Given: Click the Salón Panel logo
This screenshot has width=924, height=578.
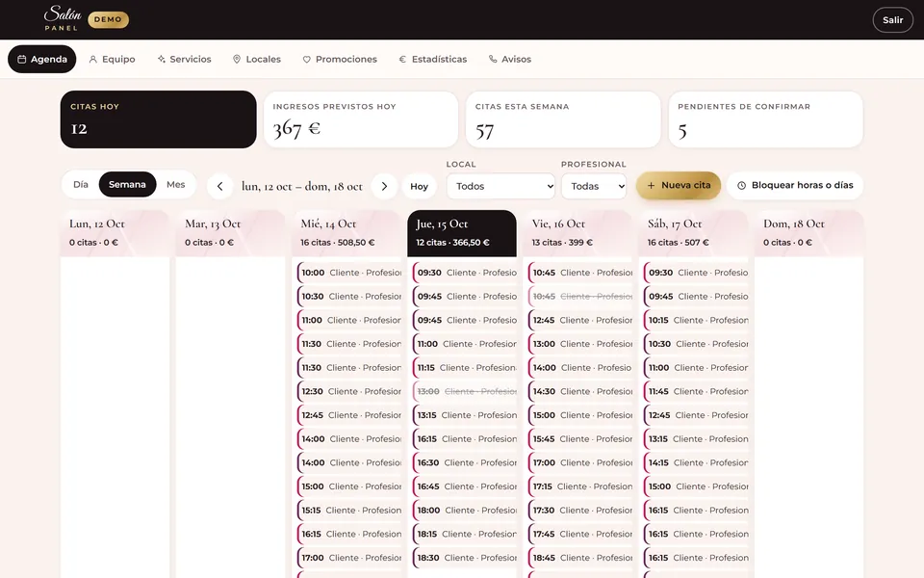Looking at the screenshot, I should coord(63,18).
